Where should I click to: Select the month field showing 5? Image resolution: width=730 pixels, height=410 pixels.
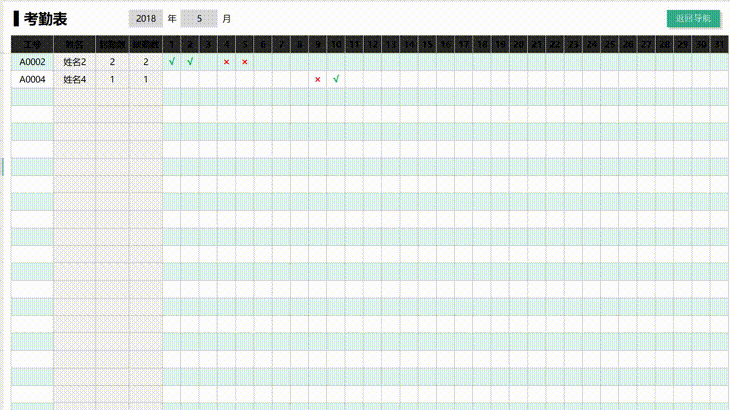click(200, 19)
